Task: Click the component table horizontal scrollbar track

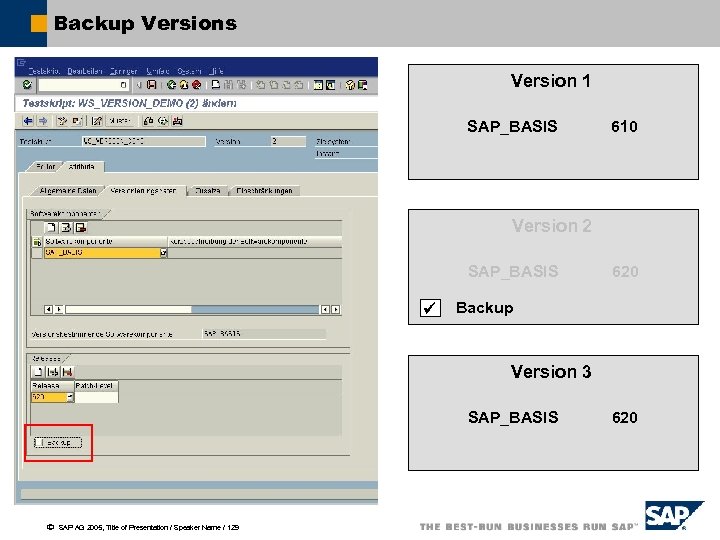Action: 192,309
